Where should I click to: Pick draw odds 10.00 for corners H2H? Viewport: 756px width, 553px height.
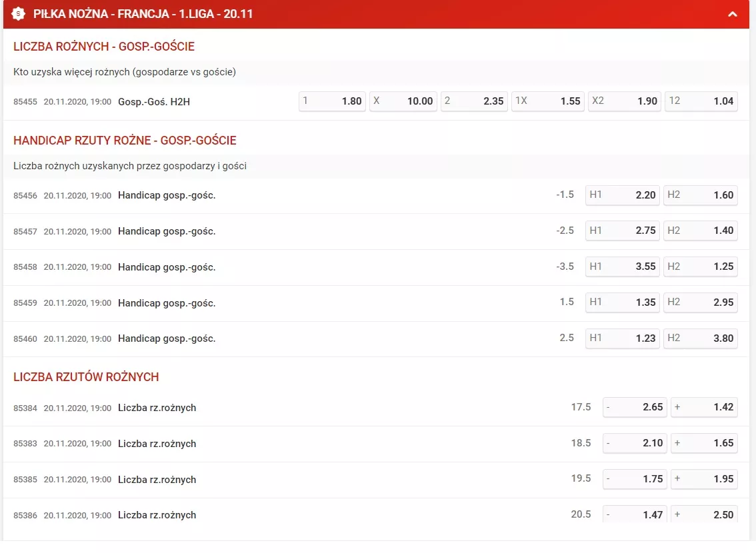403,101
